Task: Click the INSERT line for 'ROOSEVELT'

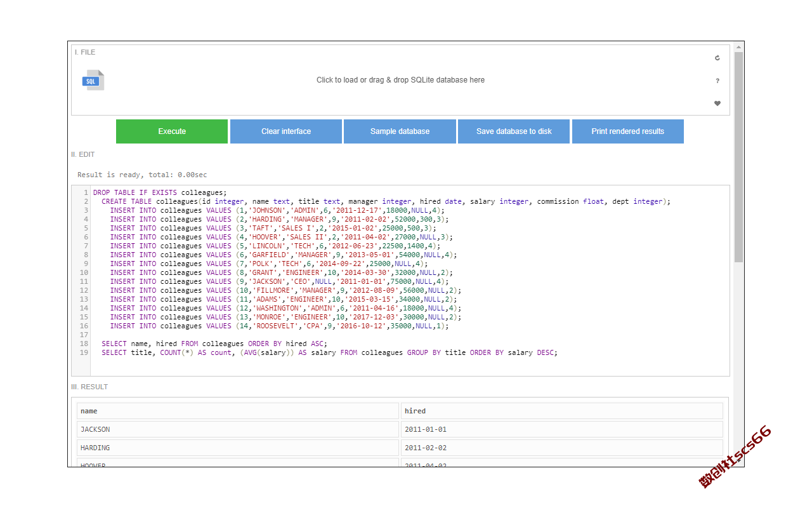Action: tap(279, 326)
